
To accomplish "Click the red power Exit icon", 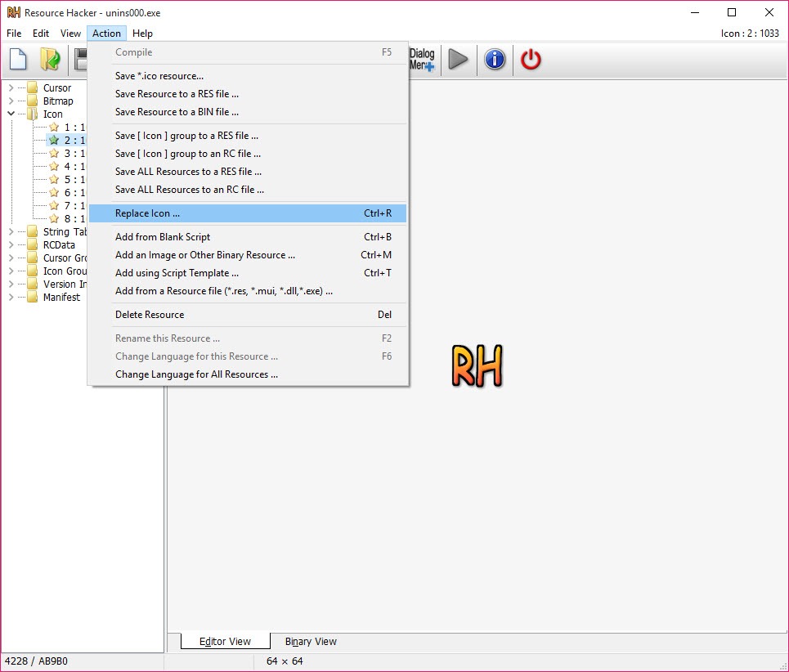I will (531, 60).
